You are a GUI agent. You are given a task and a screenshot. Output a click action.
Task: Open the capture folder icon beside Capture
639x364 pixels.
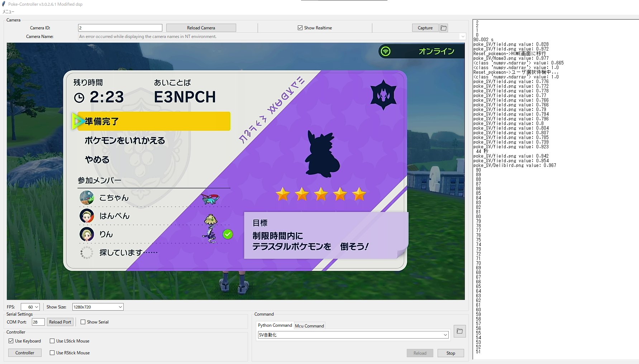(x=444, y=28)
